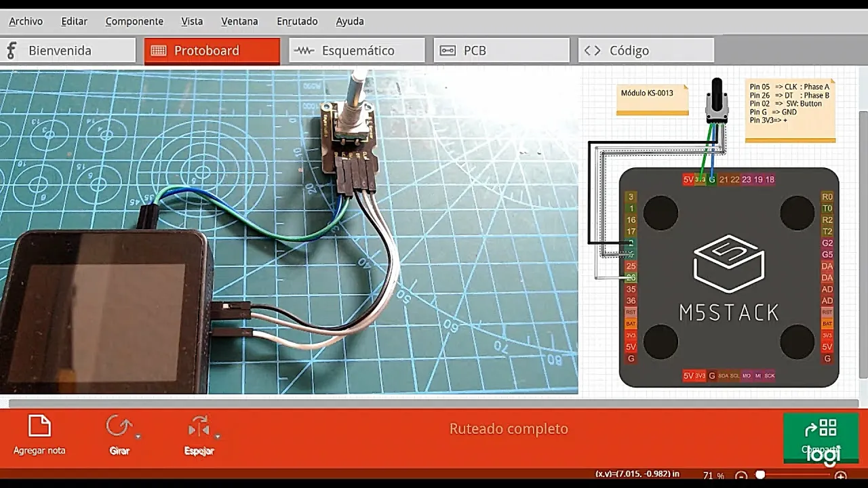This screenshot has width=868, height=488.
Task: Select the Protoboard tab
Action: click(x=212, y=50)
